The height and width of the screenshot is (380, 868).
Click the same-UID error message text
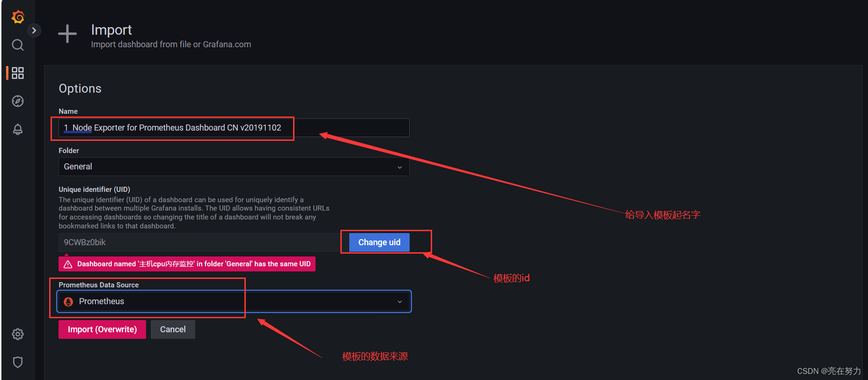pyautogui.click(x=194, y=264)
